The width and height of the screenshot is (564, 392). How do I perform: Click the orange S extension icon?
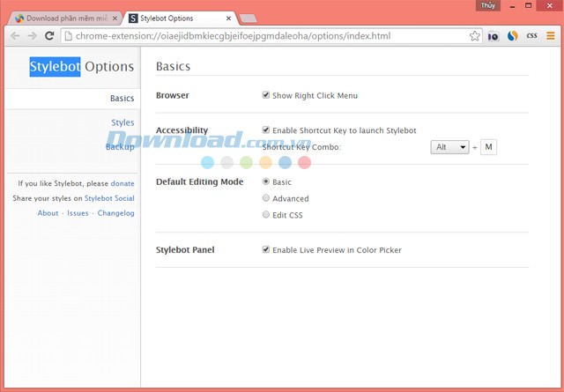512,36
